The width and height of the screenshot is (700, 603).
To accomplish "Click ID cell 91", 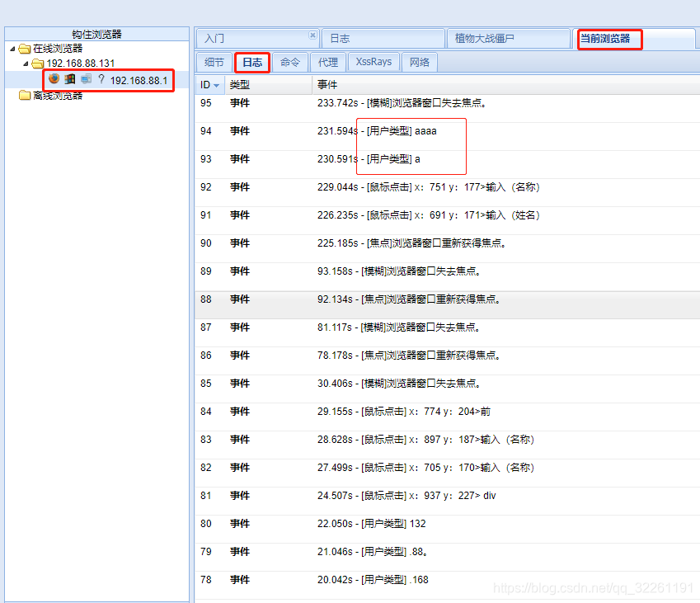I will (x=206, y=215).
